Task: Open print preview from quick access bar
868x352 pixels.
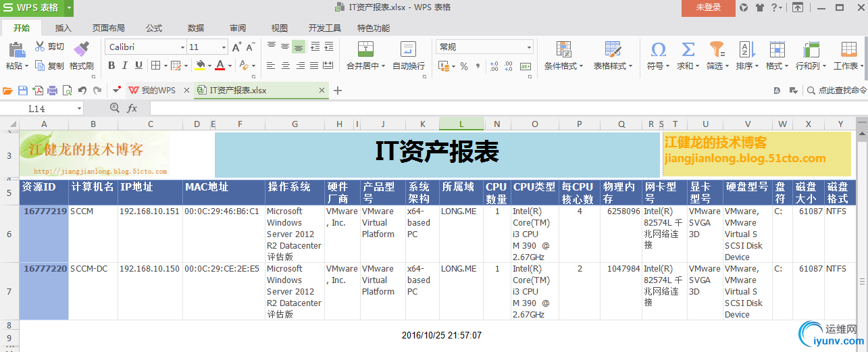Action: pos(67,91)
